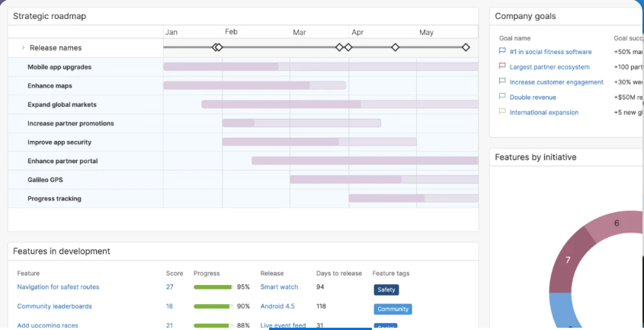Viewport: 644px width, 330px height.
Task: Click the Features in development panel title
Action: pyautogui.click(x=62, y=251)
